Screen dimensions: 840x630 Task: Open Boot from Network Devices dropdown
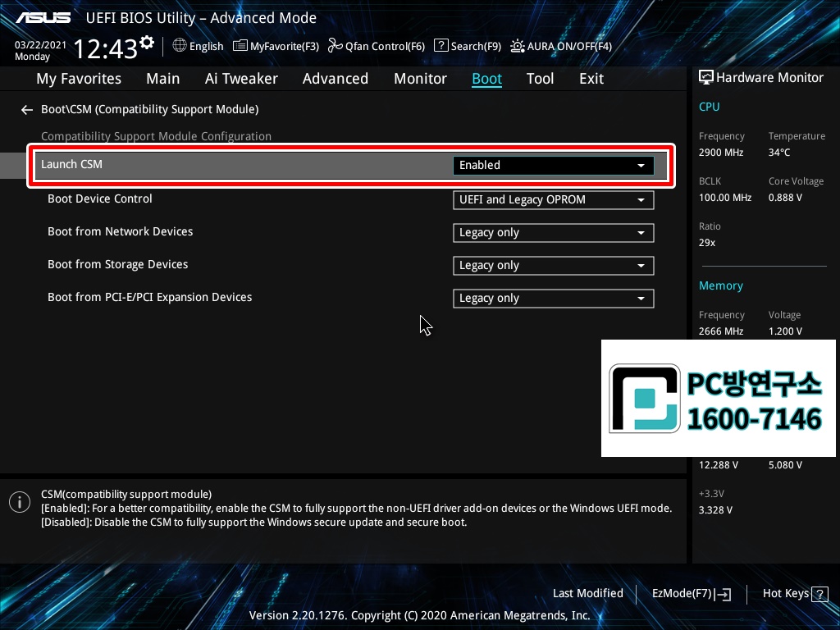tap(554, 233)
